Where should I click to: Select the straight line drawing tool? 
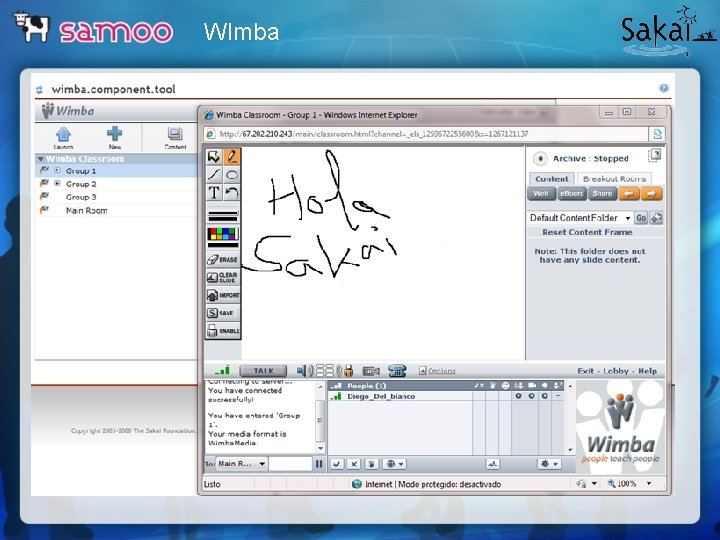coord(214,174)
